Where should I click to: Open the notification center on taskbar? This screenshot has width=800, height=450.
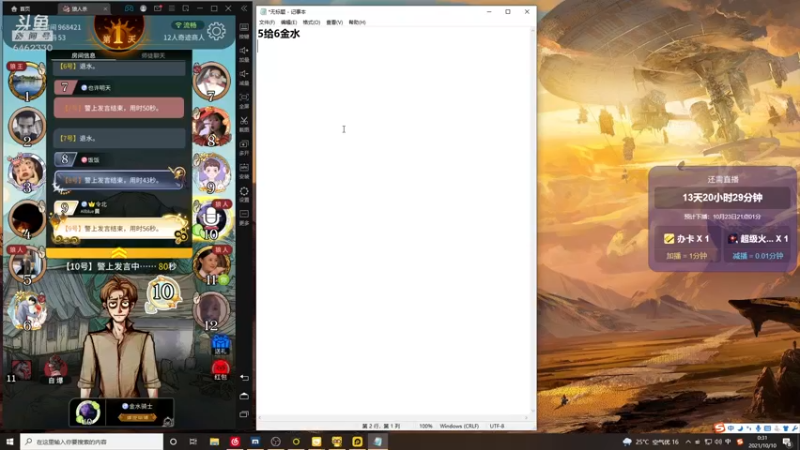pyautogui.click(x=787, y=442)
